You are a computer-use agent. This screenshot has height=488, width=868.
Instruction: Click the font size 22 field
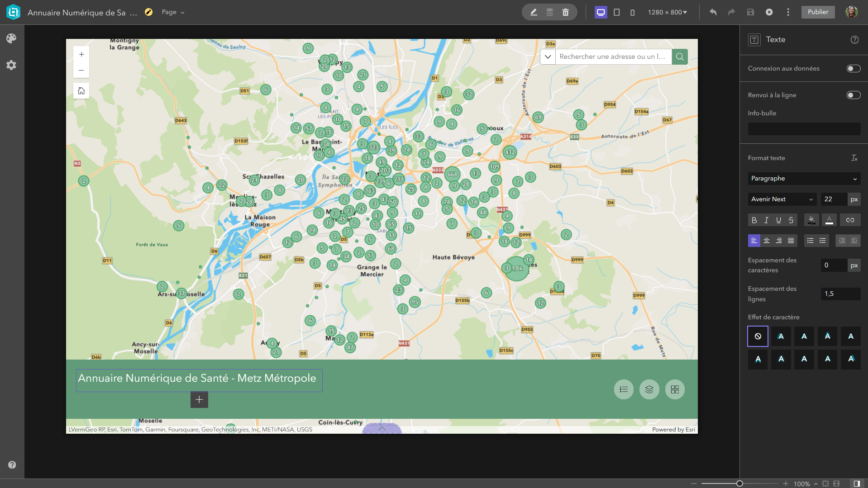(x=834, y=199)
